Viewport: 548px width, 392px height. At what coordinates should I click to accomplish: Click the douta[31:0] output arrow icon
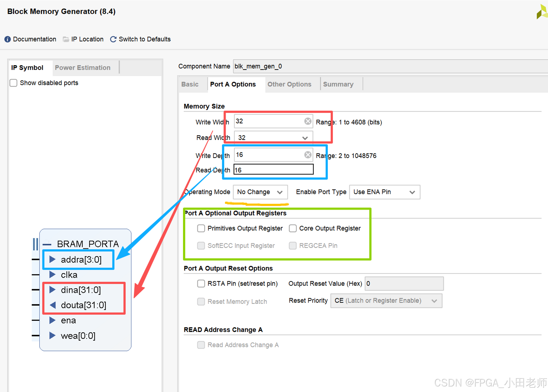pos(53,305)
